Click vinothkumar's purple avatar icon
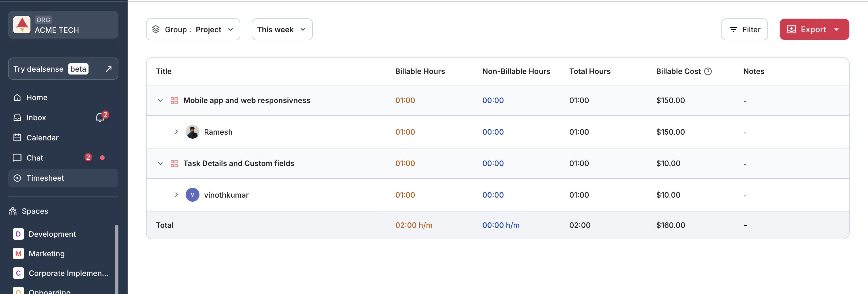868x294 pixels. [x=192, y=195]
